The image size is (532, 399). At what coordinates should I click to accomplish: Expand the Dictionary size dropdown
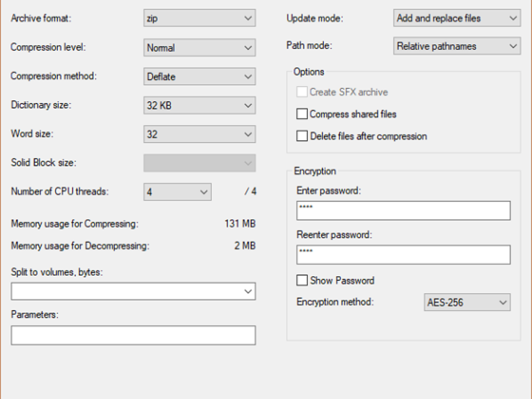(x=199, y=106)
